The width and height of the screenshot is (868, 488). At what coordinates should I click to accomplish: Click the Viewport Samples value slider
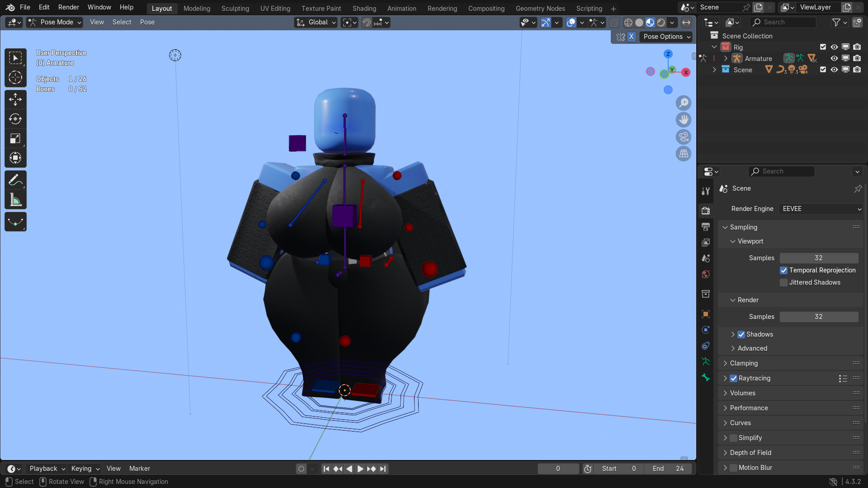pos(819,258)
